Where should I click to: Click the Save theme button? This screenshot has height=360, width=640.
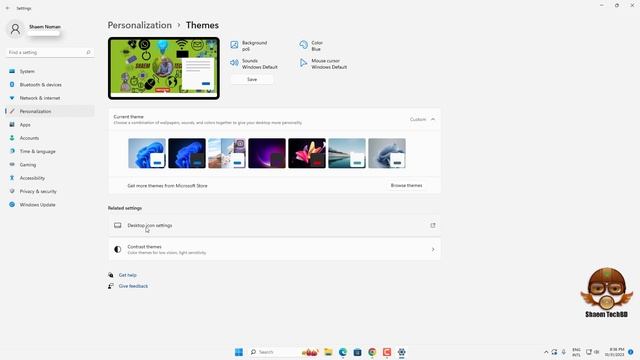tap(252, 79)
